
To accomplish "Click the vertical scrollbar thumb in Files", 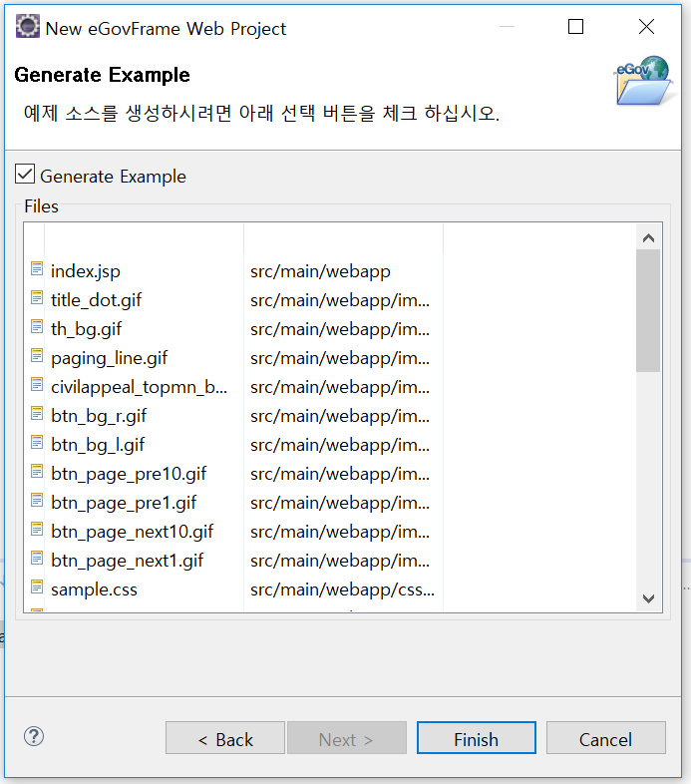I will 648,311.
